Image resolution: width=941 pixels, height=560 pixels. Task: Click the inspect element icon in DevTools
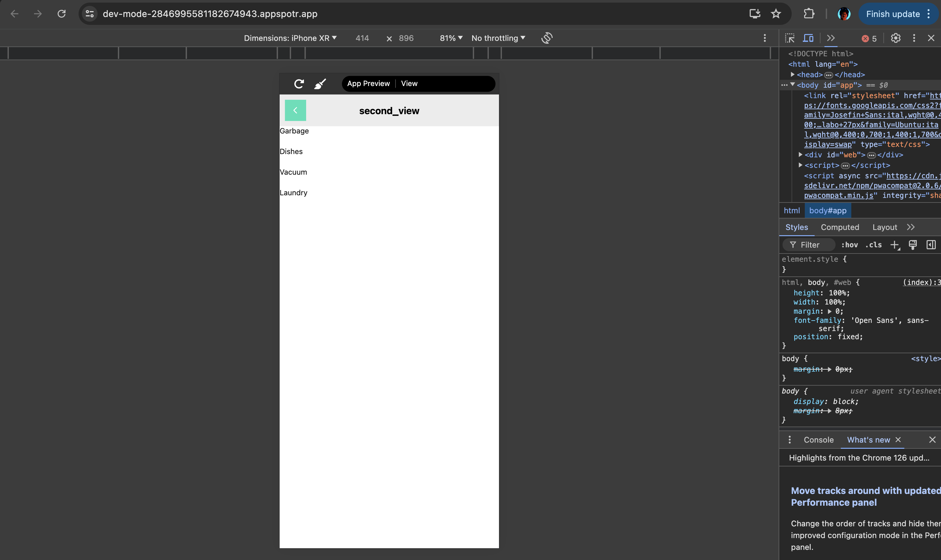[789, 38]
